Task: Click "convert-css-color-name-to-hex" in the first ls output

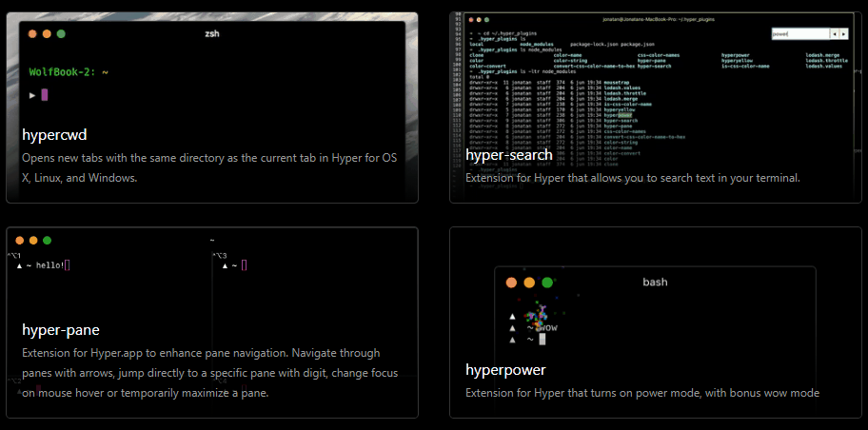Action: click(x=595, y=66)
